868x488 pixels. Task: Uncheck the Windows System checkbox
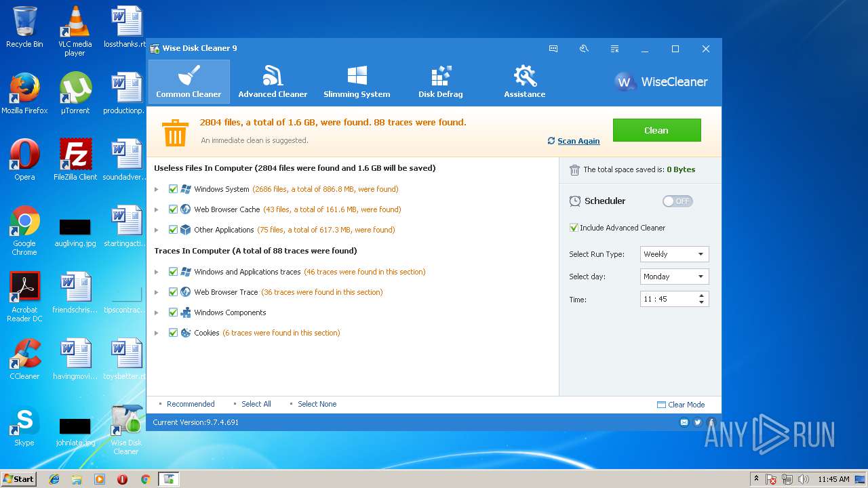point(173,189)
